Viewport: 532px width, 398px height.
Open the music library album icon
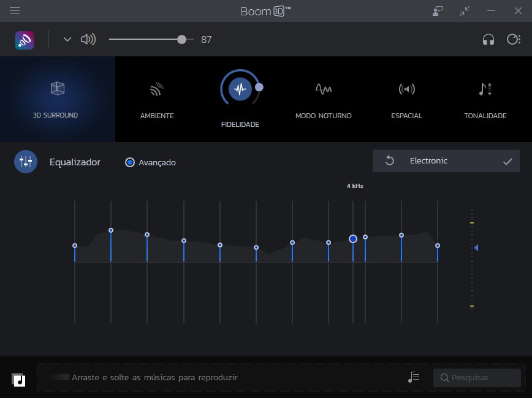pos(18,380)
